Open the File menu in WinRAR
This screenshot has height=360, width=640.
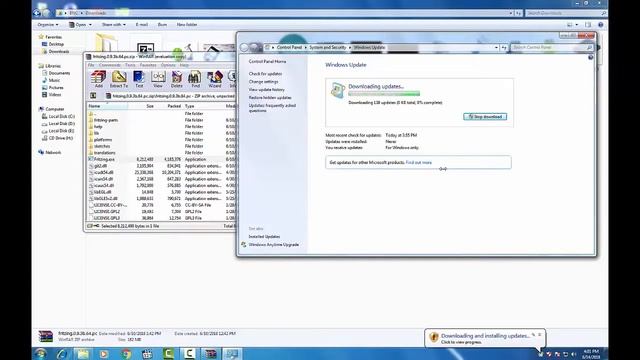[91, 65]
